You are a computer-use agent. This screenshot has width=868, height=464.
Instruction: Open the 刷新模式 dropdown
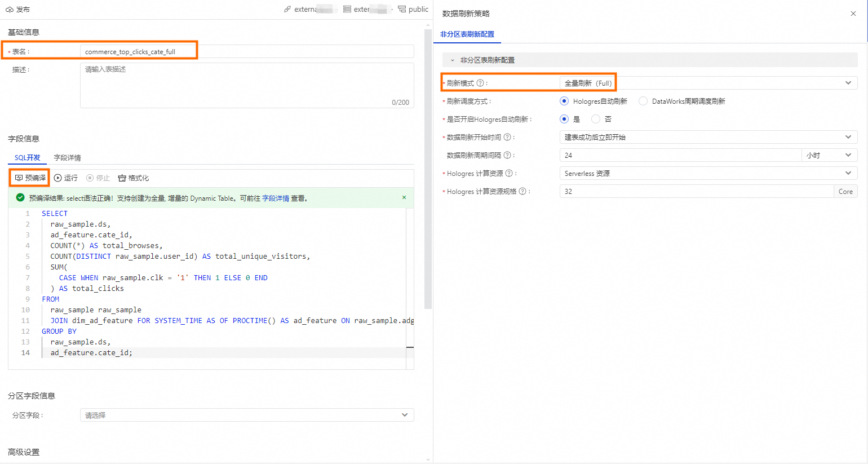coord(708,83)
